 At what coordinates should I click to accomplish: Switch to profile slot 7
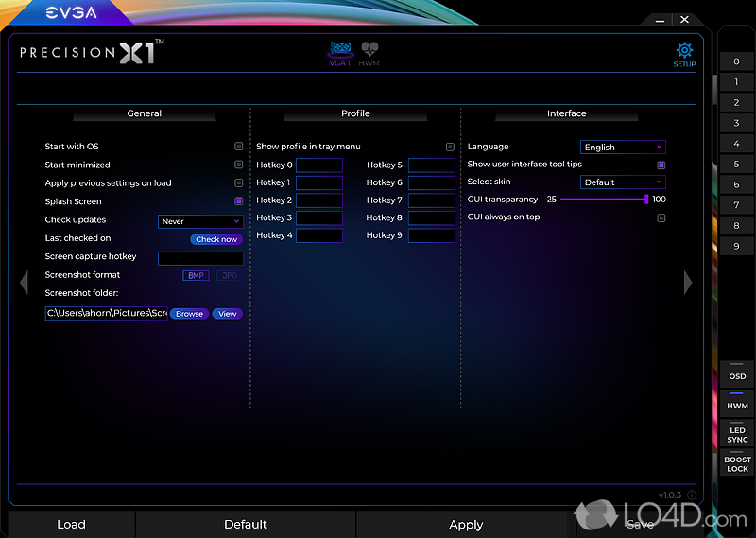737,205
